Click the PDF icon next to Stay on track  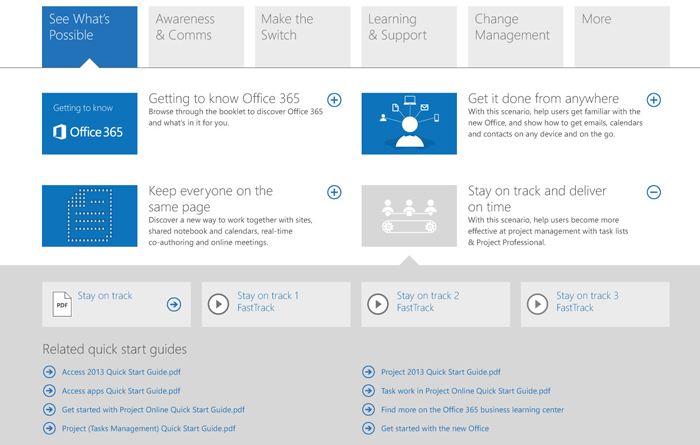click(62, 304)
